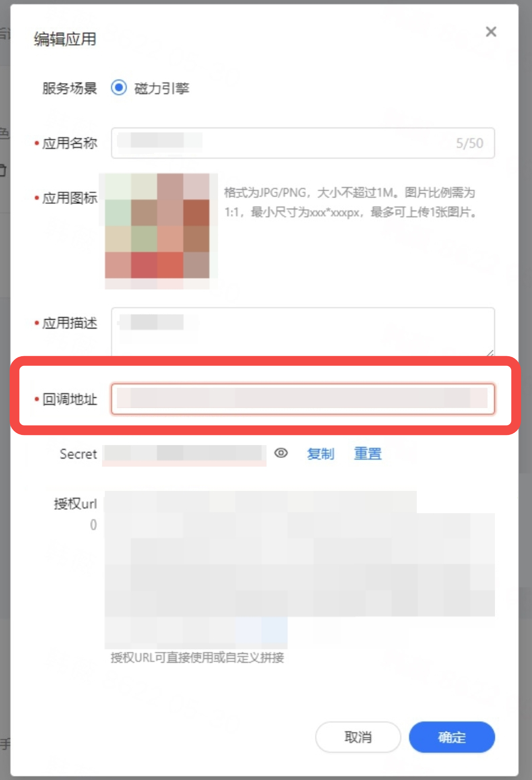Click the 应用图标 uploaded image thumbnail
Image resolution: width=532 pixels, height=780 pixels.
coord(157,226)
